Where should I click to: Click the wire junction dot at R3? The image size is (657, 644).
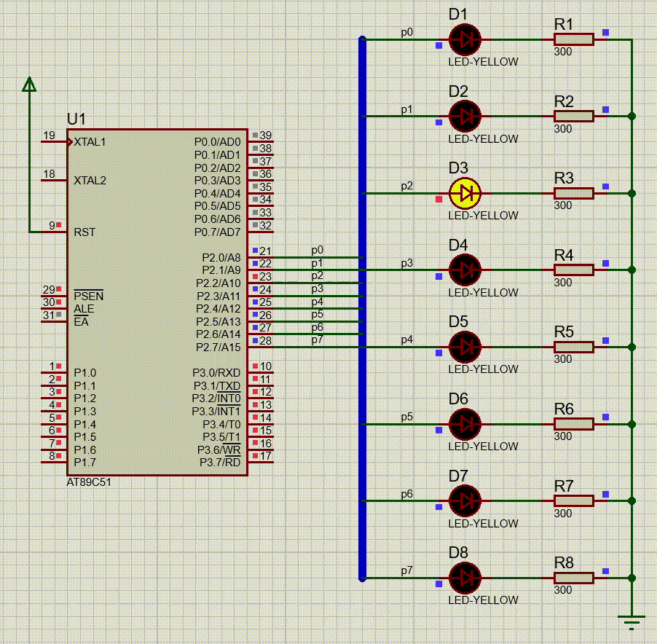pos(632,194)
